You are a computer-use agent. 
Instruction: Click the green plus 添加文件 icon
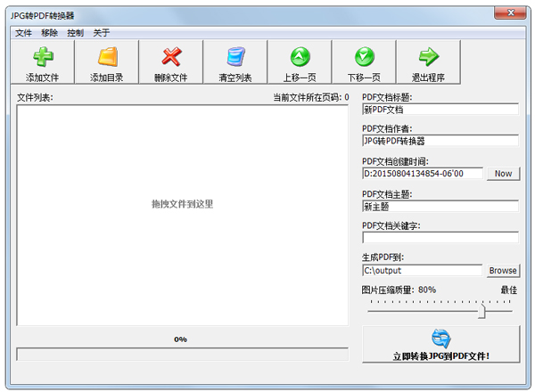[x=43, y=57]
